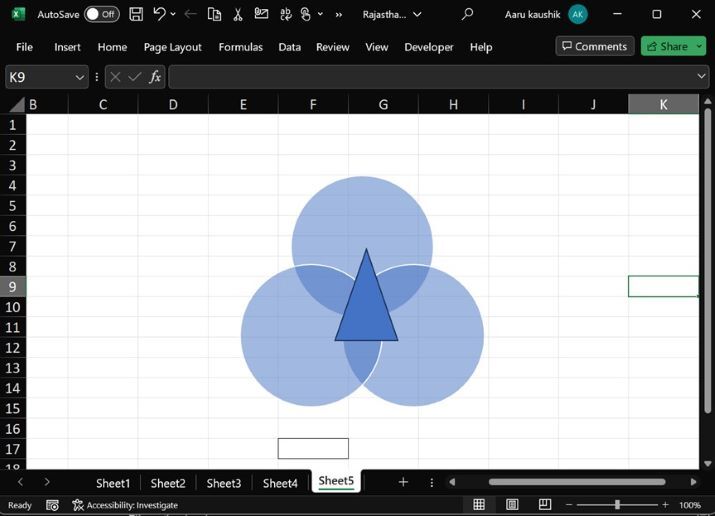Open the Help tab
Screen dimensions: 715x516
481,47
